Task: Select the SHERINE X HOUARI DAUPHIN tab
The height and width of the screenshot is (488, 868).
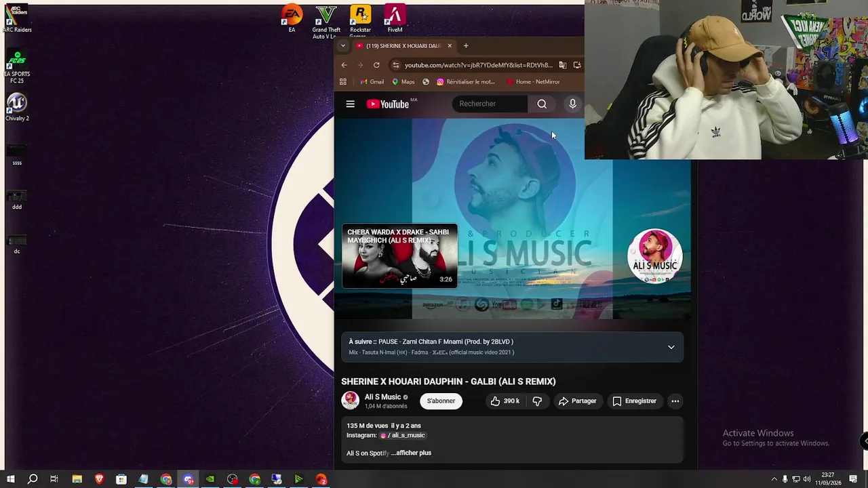Action: point(403,46)
